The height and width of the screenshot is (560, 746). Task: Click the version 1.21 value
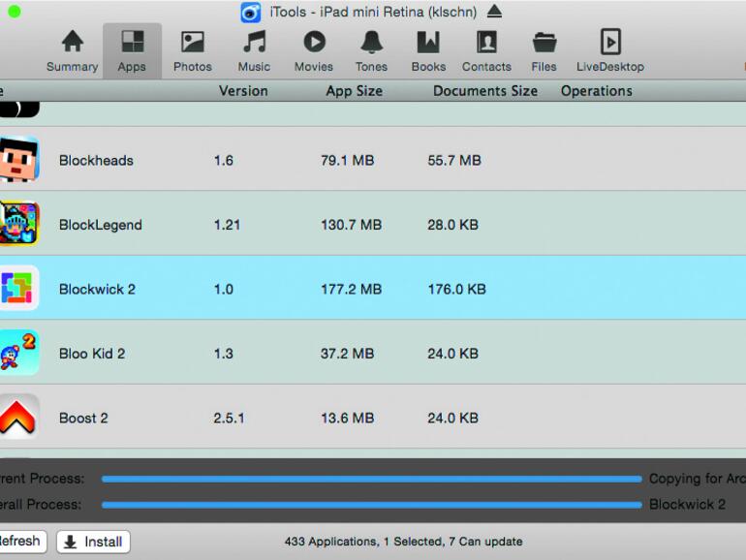pyautogui.click(x=227, y=225)
